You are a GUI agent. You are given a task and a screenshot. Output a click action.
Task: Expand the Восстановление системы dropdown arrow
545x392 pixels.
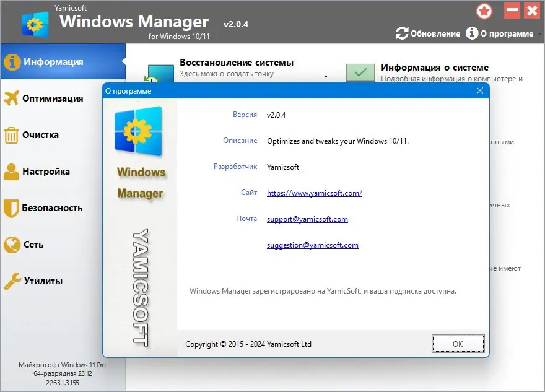click(x=326, y=76)
